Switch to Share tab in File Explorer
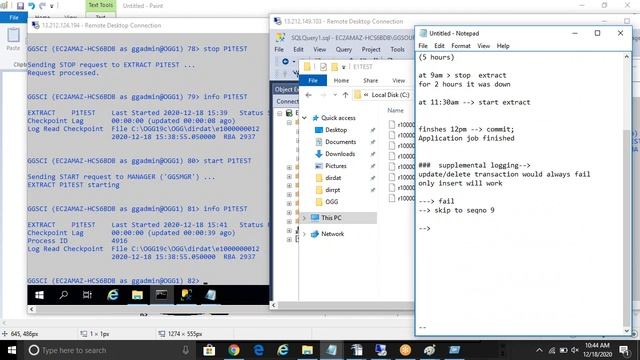The height and width of the screenshot is (360, 640). [x=371, y=80]
